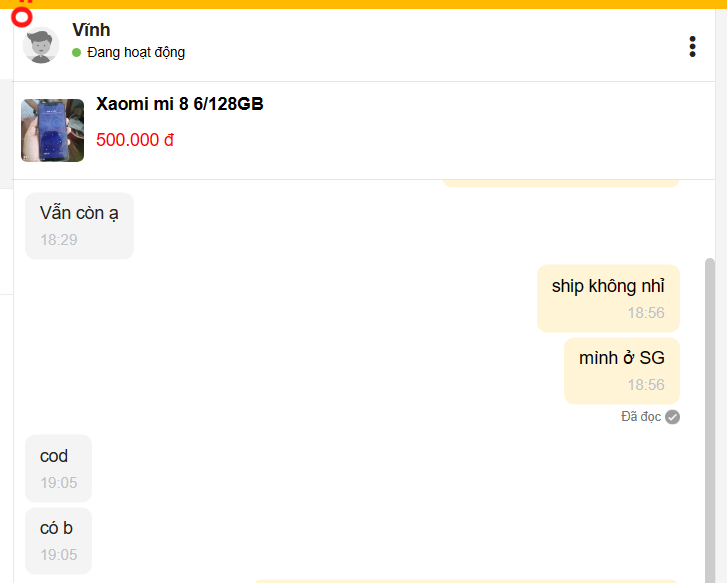Click the contact name Vĩnh
This screenshot has height=583, width=727.
pyautogui.click(x=91, y=30)
